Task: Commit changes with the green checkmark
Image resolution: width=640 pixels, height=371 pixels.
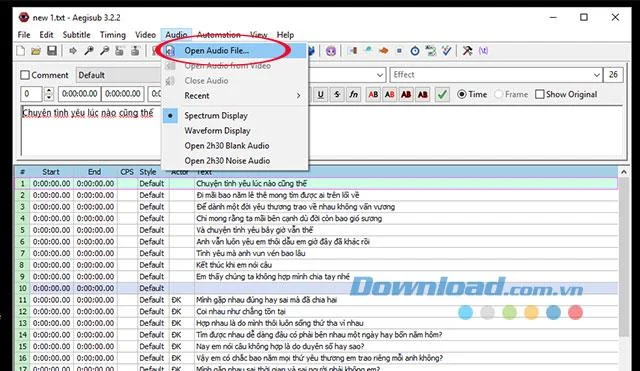Action: pyautogui.click(x=442, y=95)
